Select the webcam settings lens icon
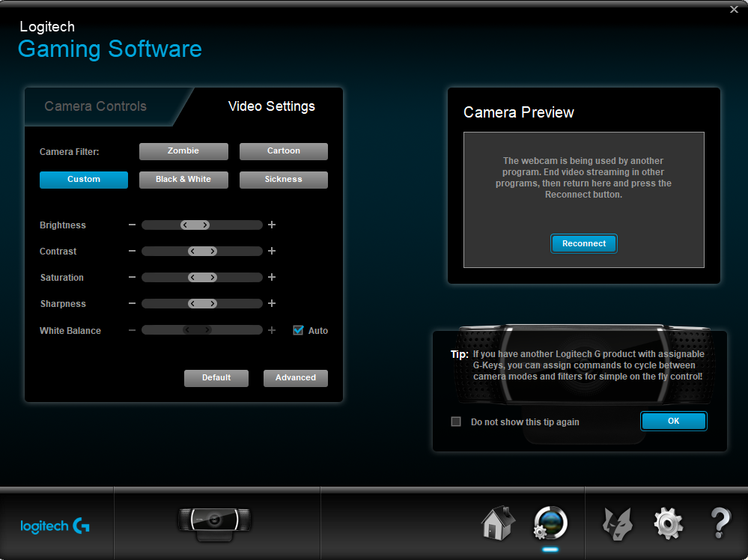748x560 pixels. click(x=550, y=523)
